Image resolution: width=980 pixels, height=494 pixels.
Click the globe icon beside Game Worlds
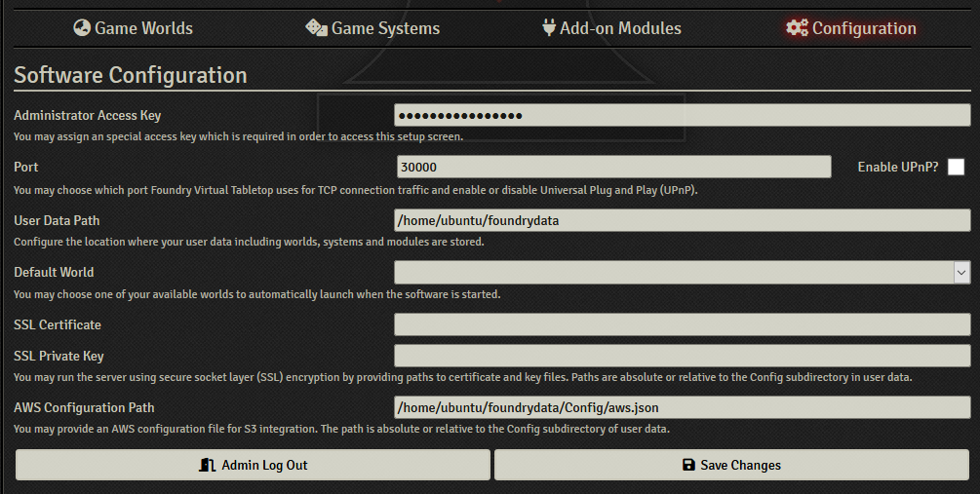[x=82, y=27]
